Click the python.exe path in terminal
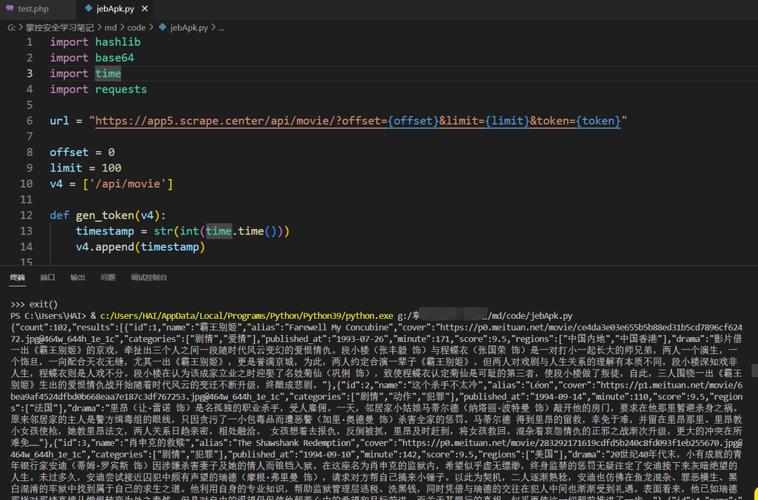Image resolution: width=758 pixels, height=500 pixels. click(x=247, y=316)
